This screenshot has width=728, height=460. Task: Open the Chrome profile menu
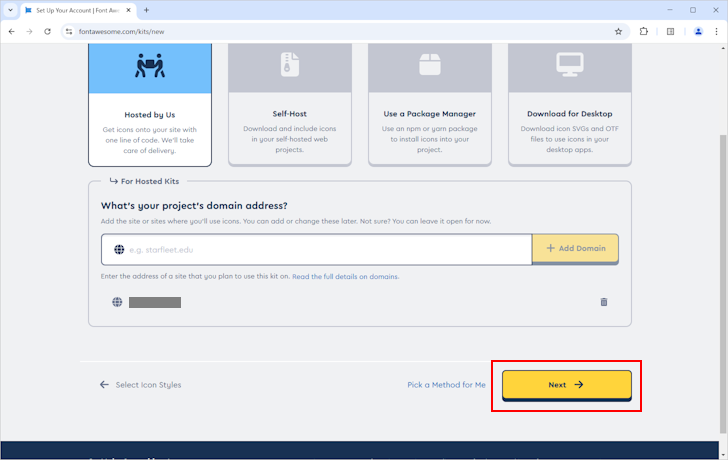pyautogui.click(x=698, y=31)
